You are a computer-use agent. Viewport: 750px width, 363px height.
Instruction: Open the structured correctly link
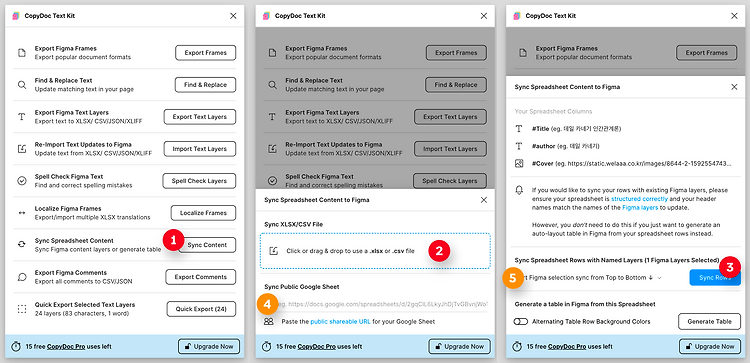tap(639, 198)
